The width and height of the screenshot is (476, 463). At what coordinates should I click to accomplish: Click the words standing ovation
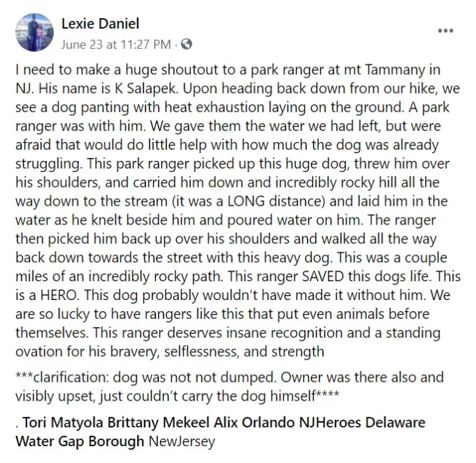pos(228,342)
